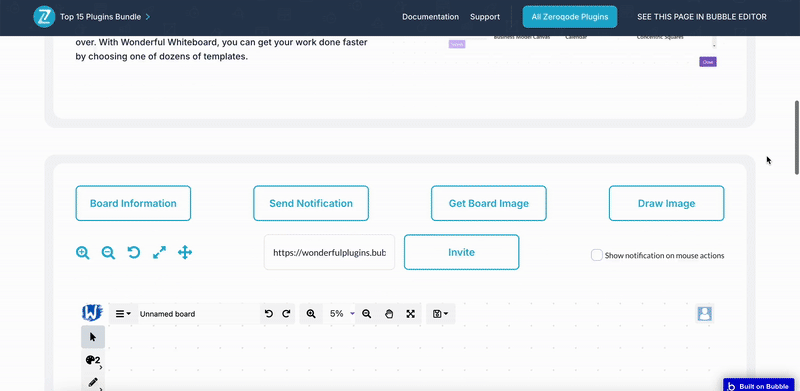Click the Get Board Image button
This screenshot has height=391, width=800.
pos(488,203)
